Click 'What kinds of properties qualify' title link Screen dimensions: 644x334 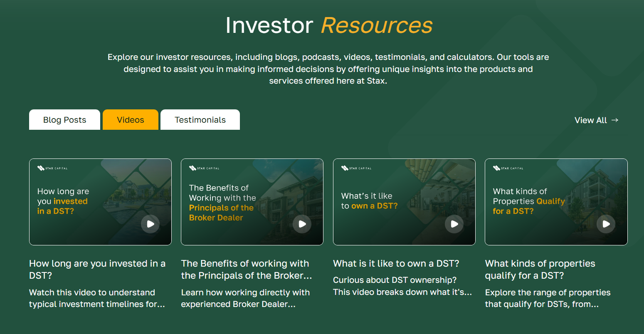(x=540, y=270)
